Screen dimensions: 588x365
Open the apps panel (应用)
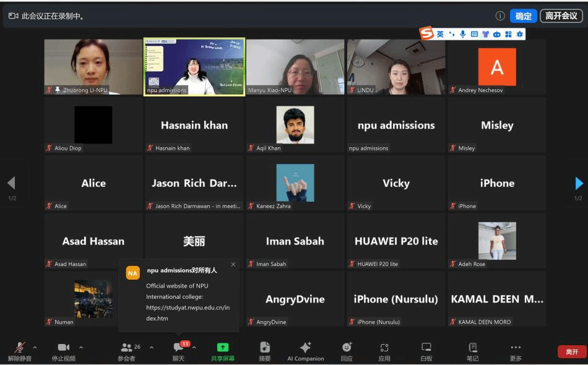pyautogui.click(x=384, y=350)
